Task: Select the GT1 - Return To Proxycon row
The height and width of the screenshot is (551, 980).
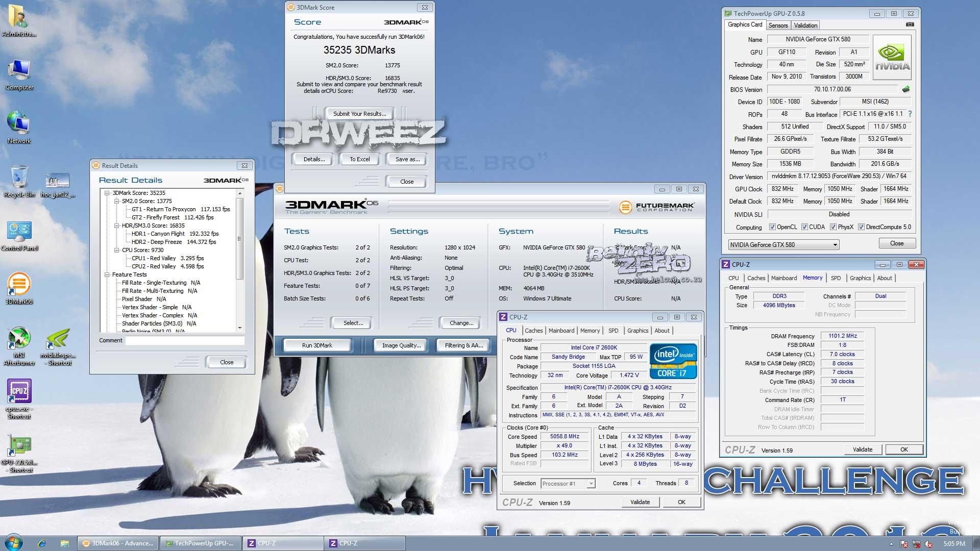Action: pos(181,209)
